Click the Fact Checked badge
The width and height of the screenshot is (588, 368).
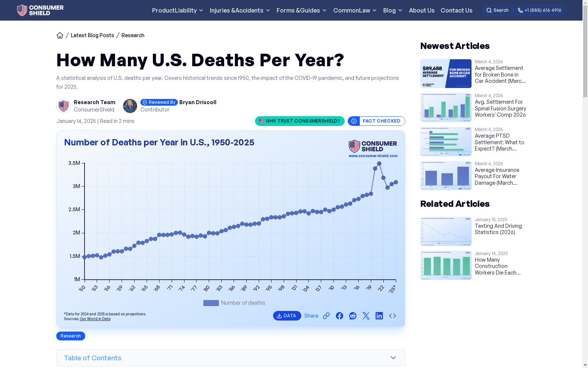click(x=376, y=121)
